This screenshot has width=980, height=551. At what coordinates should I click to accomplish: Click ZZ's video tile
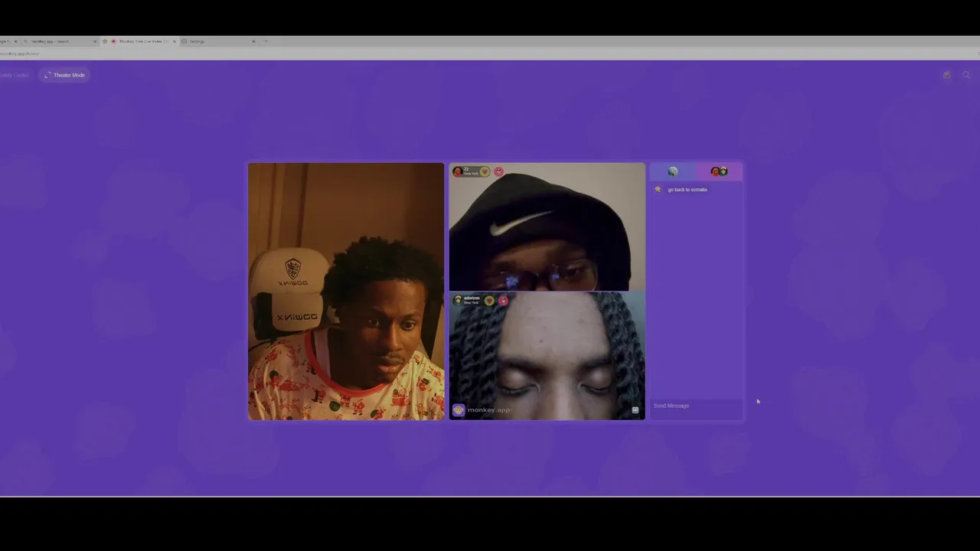547,227
